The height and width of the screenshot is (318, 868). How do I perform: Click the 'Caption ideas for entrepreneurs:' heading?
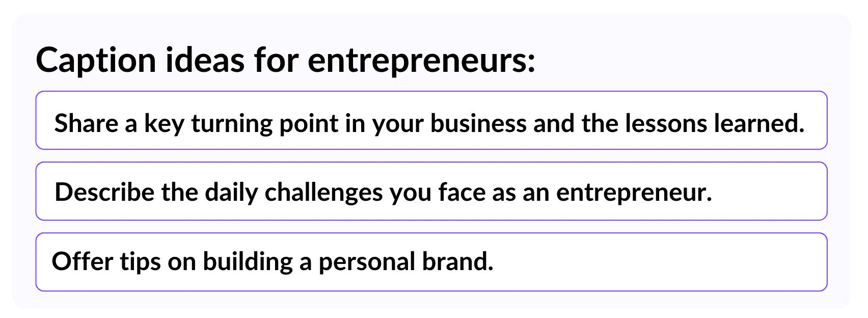click(285, 60)
